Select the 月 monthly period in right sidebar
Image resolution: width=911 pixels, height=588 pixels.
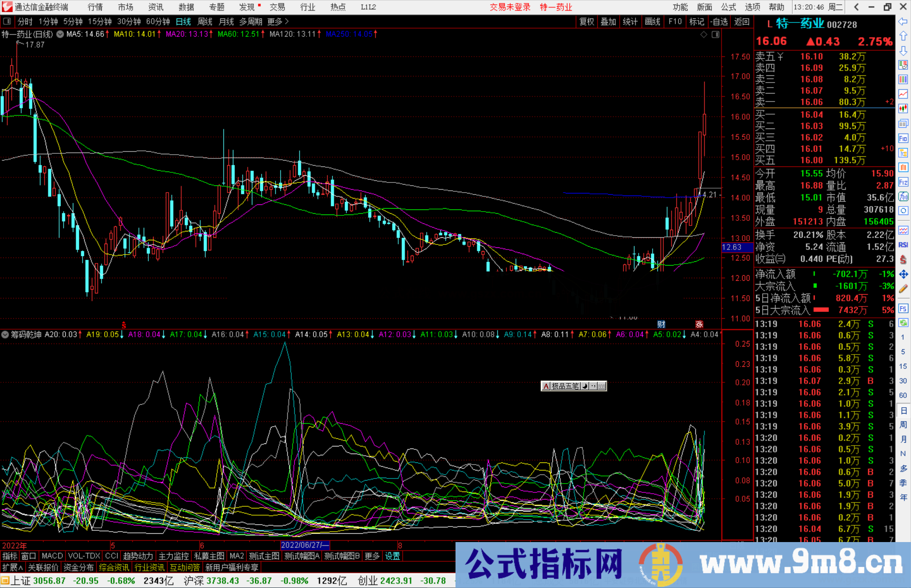pyautogui.click(x=903, y=439)
